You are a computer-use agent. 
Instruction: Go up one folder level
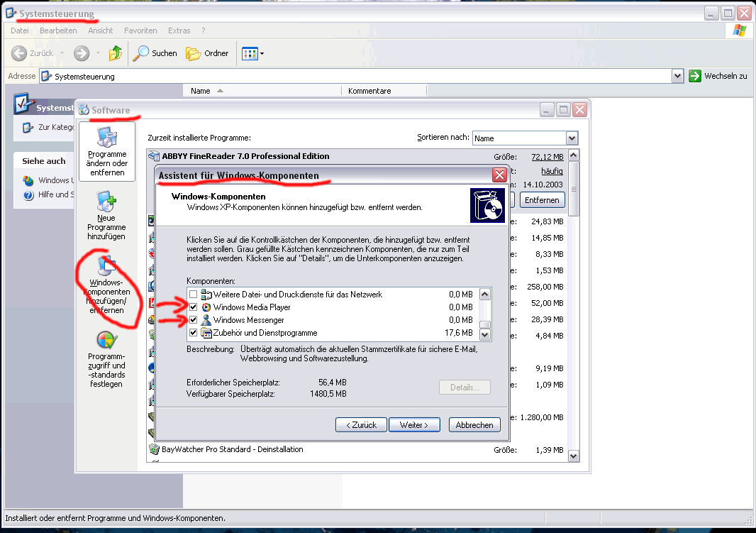point(115,53)
